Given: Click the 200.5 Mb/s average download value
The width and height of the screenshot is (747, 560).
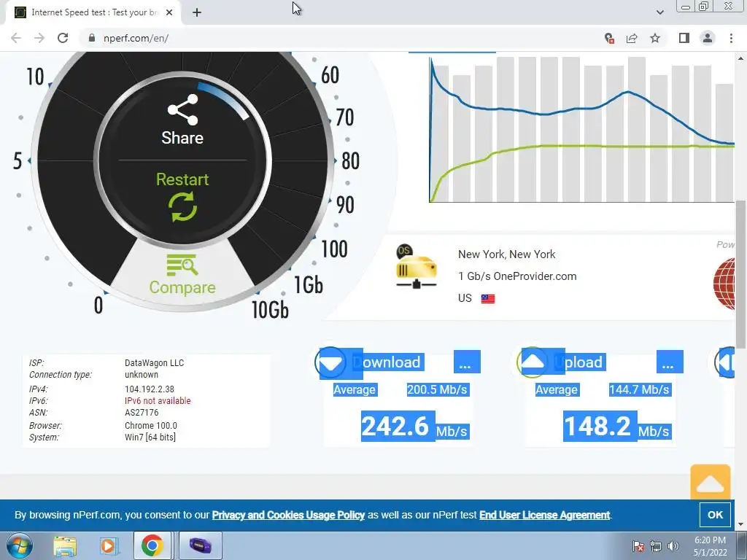Looking at the screenshot, I should 438,389.
